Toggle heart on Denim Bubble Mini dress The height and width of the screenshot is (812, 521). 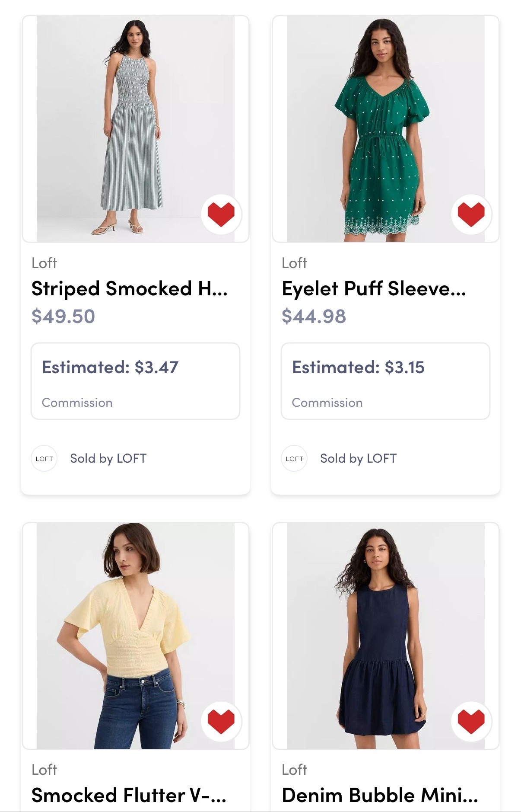point(471,721)
